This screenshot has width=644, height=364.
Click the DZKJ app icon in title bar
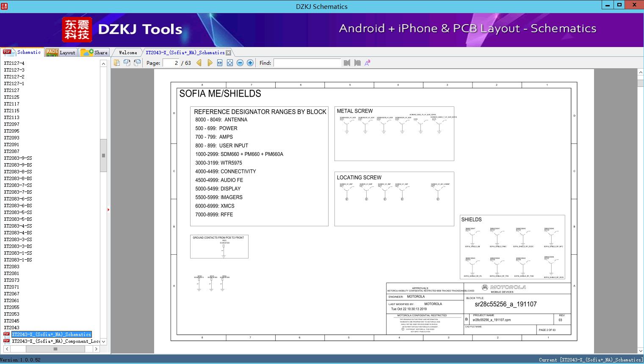tap(4, 6)
